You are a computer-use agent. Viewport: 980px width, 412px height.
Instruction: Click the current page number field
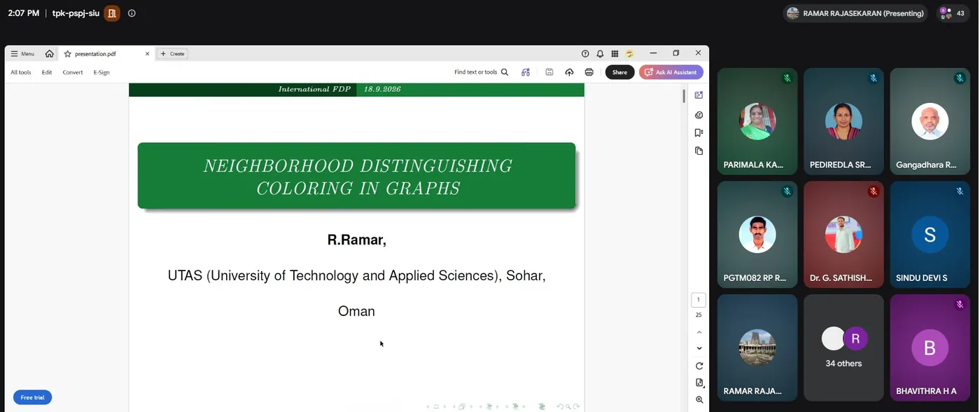point(698,300)
